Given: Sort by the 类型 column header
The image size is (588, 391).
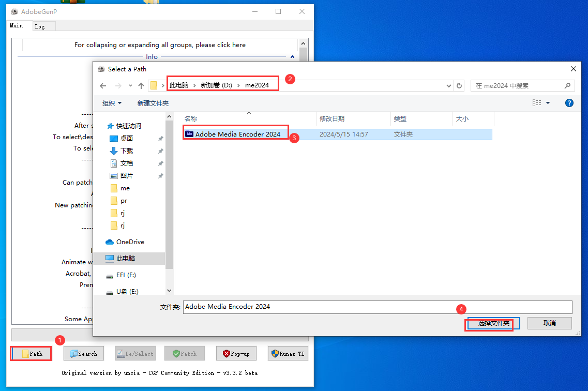Looking at the screenshot, I should [421, 119].
